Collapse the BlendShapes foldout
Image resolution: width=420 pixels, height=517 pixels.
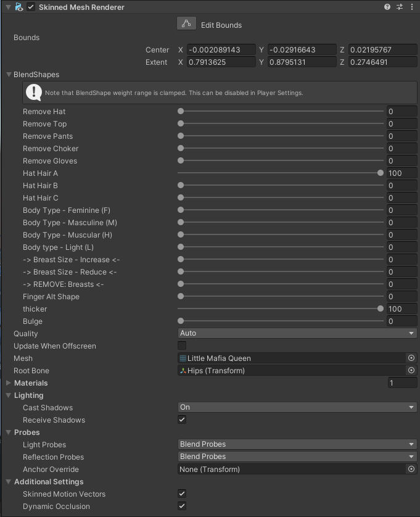click(x=9, y=75)
